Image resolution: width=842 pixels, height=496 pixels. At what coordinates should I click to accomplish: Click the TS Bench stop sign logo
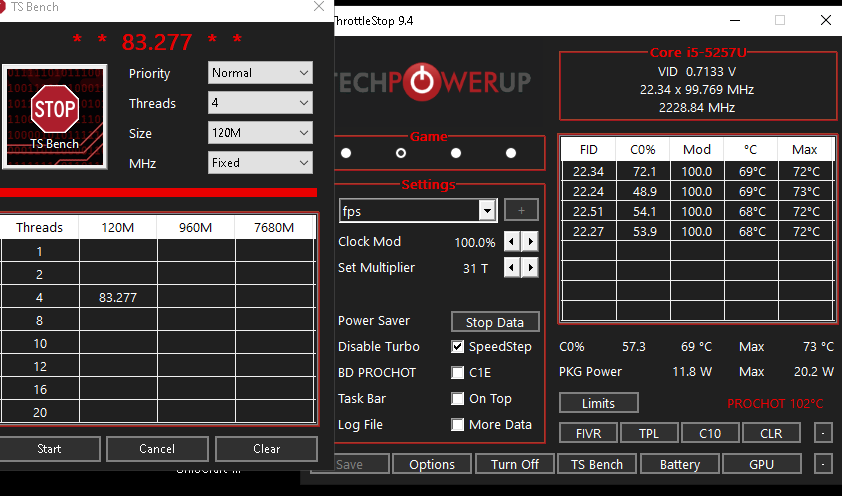55,116
